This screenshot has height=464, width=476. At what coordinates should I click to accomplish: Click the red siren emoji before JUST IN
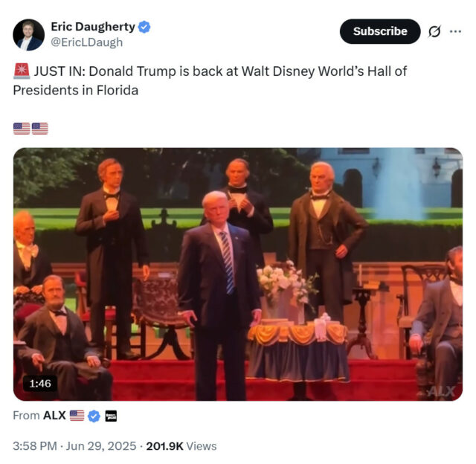coord(22,71)
